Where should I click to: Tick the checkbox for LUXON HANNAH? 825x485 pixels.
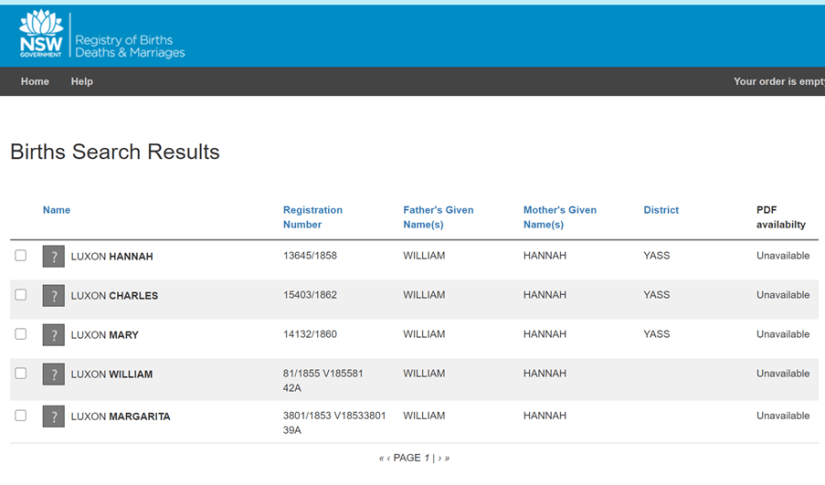click(21, 256)
